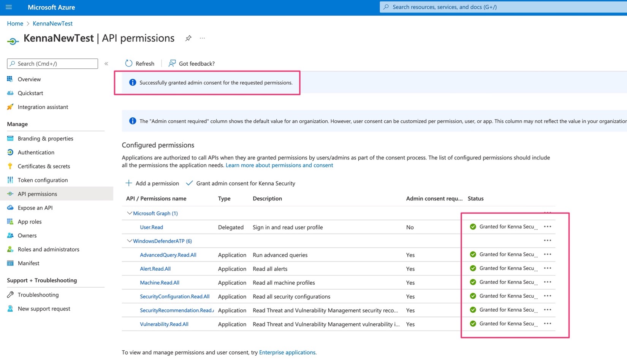Image resolution: width=627 pixels, height=364 pixels.
Task: Go to Troubleshooting
Action: (x=38, y=295)
